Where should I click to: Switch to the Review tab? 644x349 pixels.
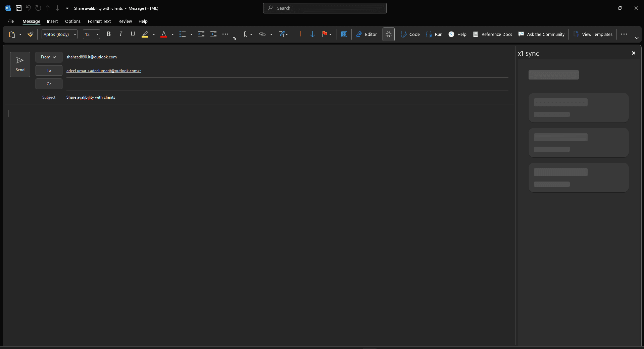[x=125, y=21]
